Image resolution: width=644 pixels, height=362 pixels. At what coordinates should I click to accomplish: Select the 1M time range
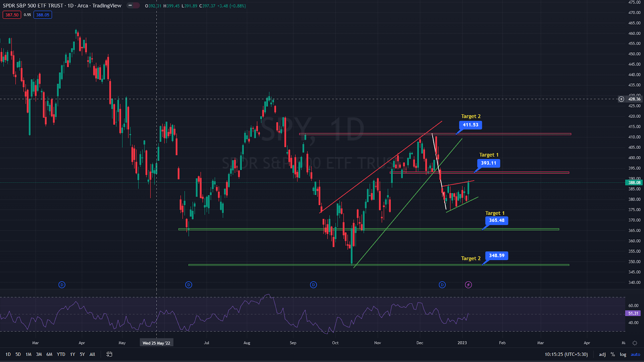(x=29, y=354)
